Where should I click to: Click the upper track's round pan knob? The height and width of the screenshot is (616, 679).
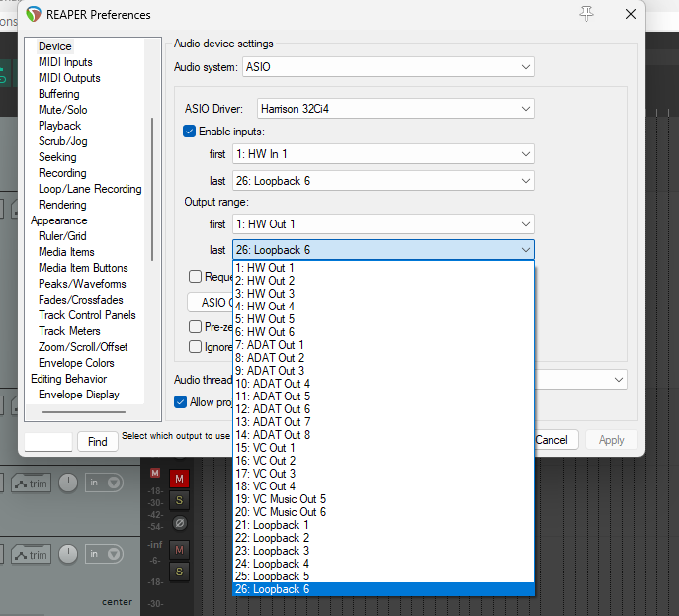click(67, 483)
